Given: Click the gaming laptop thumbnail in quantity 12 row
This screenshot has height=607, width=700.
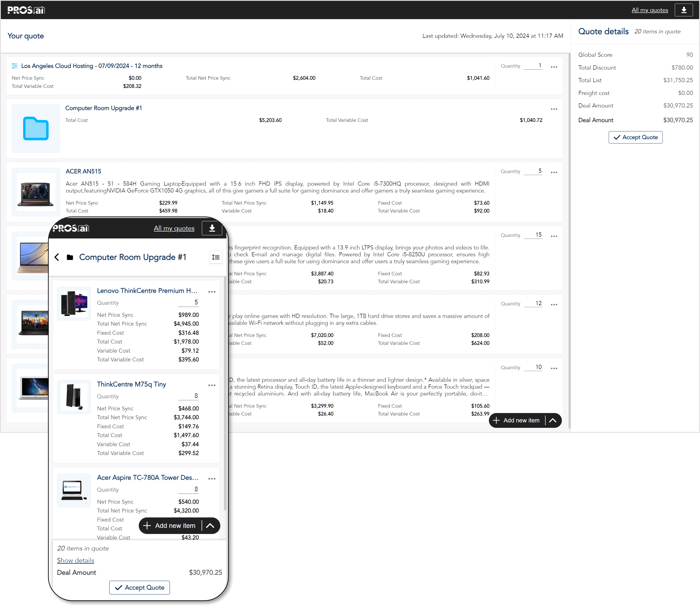Looking at the screenshot, I should 30,324.
